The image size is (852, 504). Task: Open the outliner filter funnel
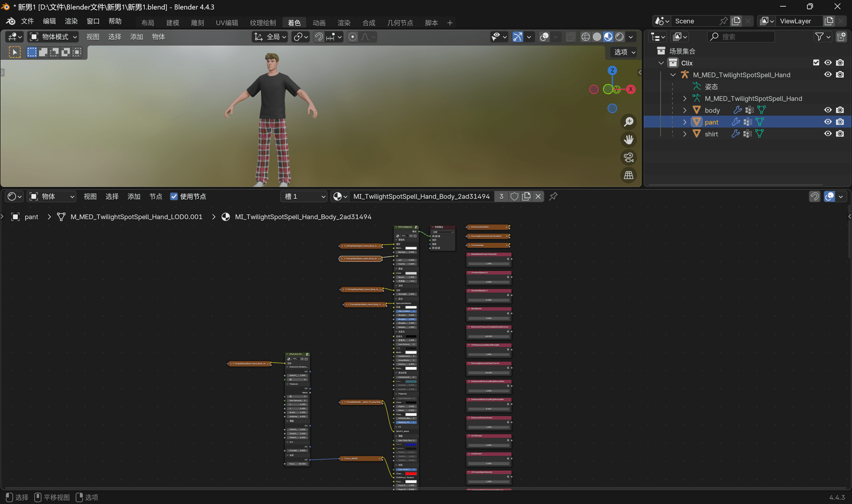tap(823, 37)
